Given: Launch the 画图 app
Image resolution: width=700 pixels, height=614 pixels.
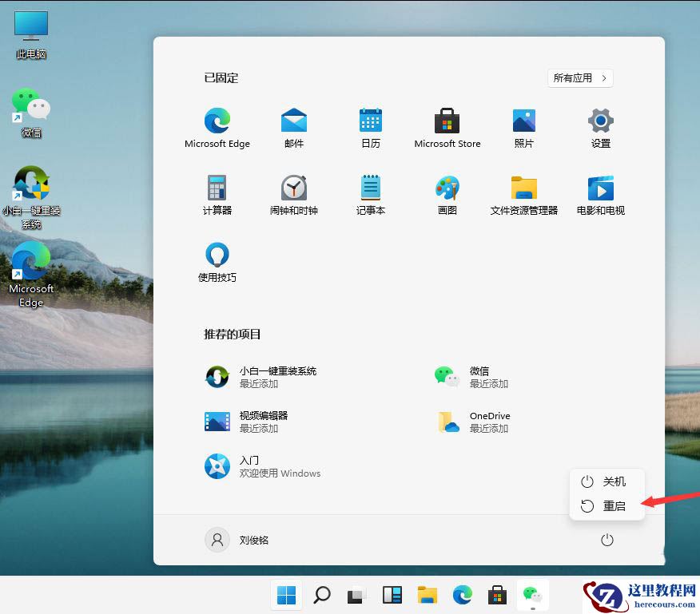Looking at the screenshot, I should 447,190.
